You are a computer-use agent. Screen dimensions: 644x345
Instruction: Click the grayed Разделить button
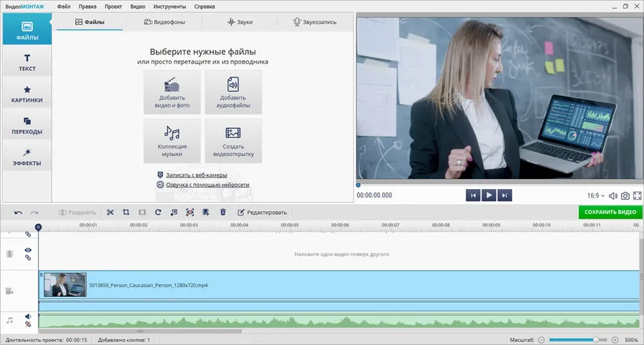pos(77,213)
